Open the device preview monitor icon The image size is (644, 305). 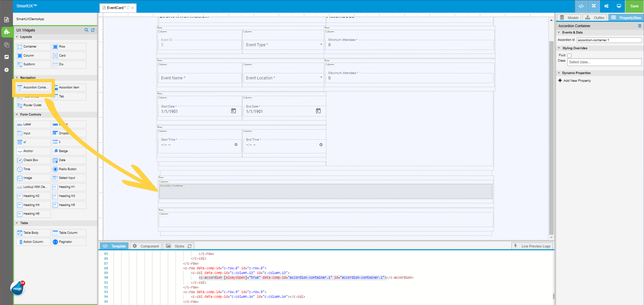[619, 6]
